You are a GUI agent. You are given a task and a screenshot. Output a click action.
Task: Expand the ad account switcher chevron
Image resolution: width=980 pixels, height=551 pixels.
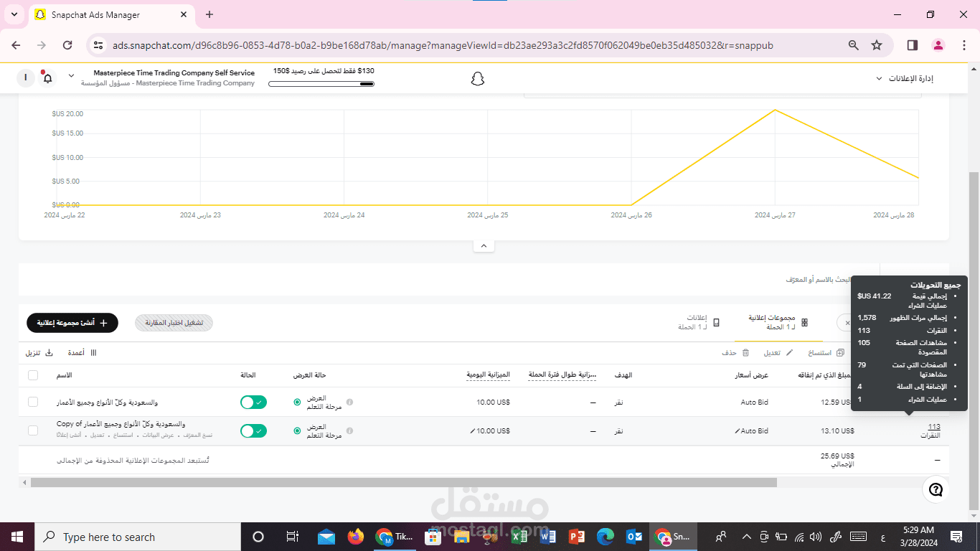(71, 76)
